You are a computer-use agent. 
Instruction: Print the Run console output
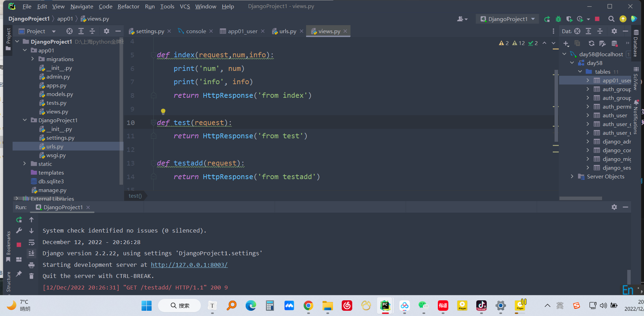(x=31, y=265)
